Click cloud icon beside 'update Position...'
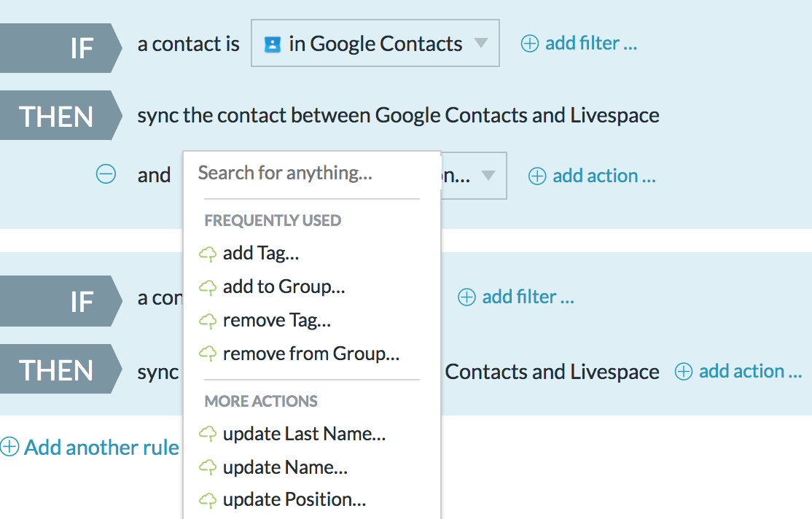This screenshot has width=812, height=519. 208,500
